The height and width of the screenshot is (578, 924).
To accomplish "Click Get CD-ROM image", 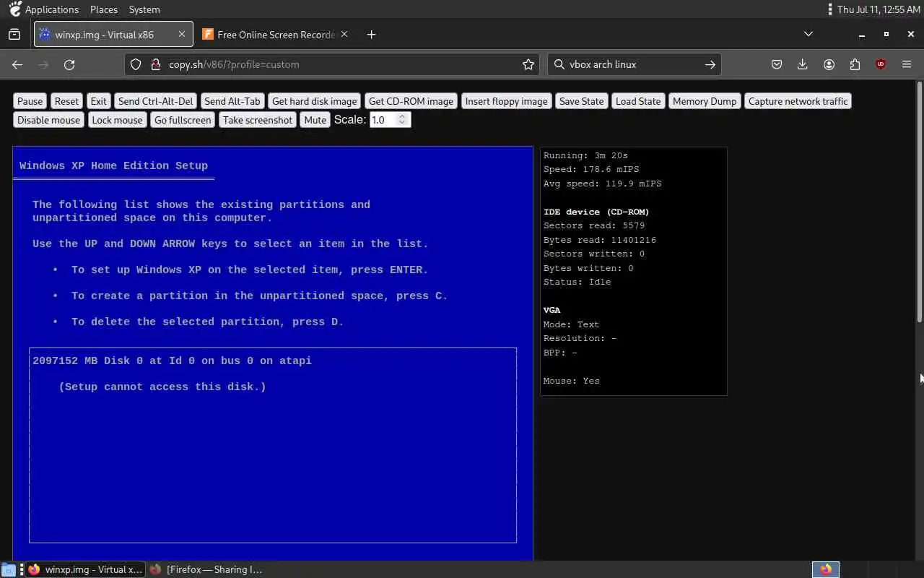I will click(x=411, y=101).
